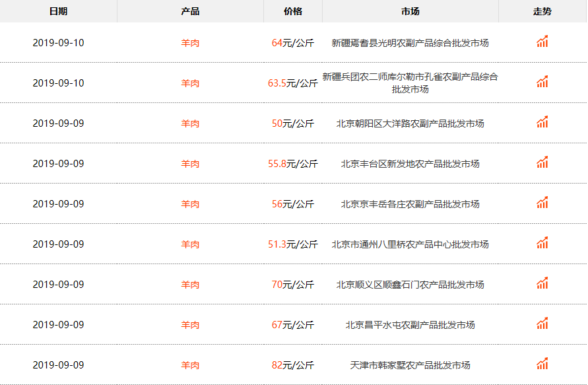Viewport: 588px width, 385px height.
Task: Click date 2019-09-10 in the 64元/公斤 row
Action: [59, 43]
